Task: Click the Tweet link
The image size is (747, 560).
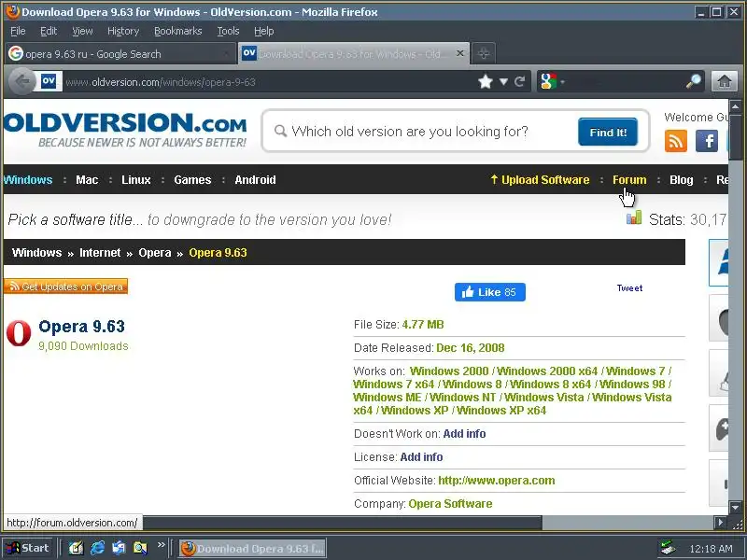Action: pyautogui.click(x=629, y=288)
